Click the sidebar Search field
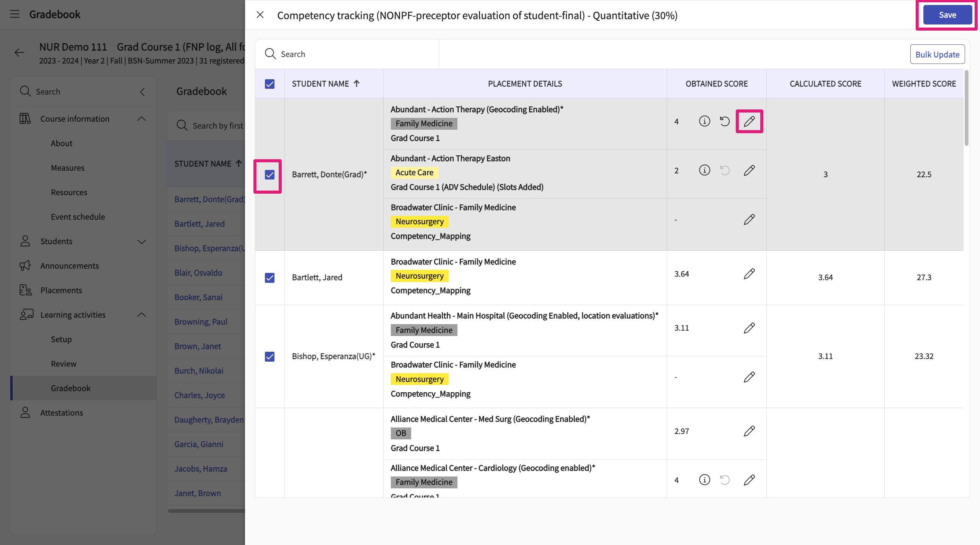Viewport: 980px width, 545px height. 77,91
